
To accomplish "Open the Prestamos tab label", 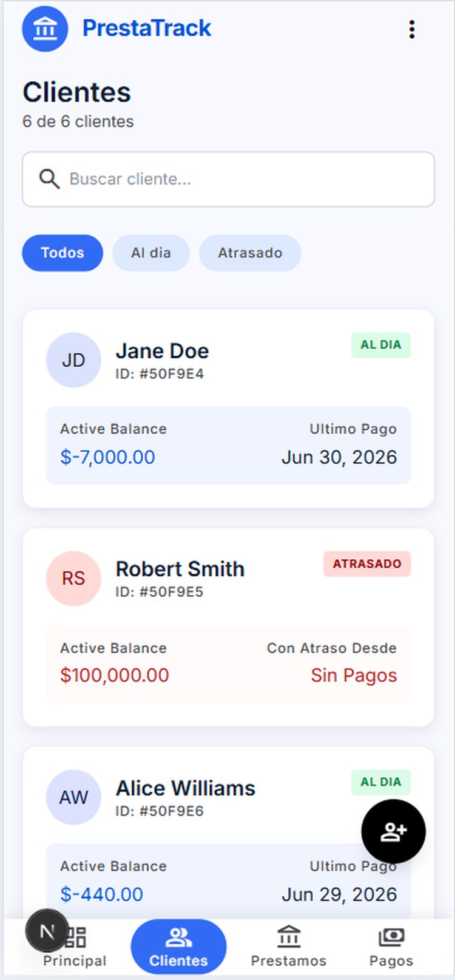I will pyautogui.click(x=289, y=961).
